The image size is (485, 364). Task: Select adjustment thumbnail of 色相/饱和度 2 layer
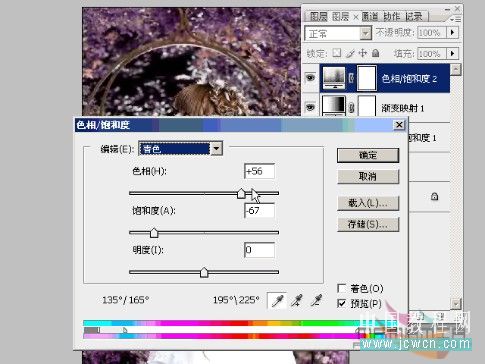[x=334, y=78]
